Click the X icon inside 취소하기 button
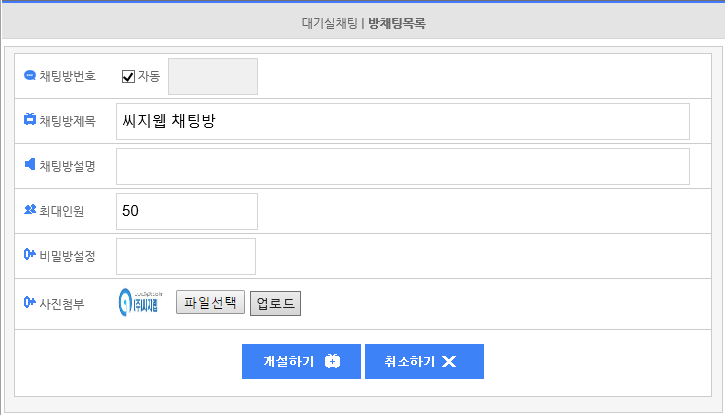Viewport: 725px width, 415px height. 449,361
